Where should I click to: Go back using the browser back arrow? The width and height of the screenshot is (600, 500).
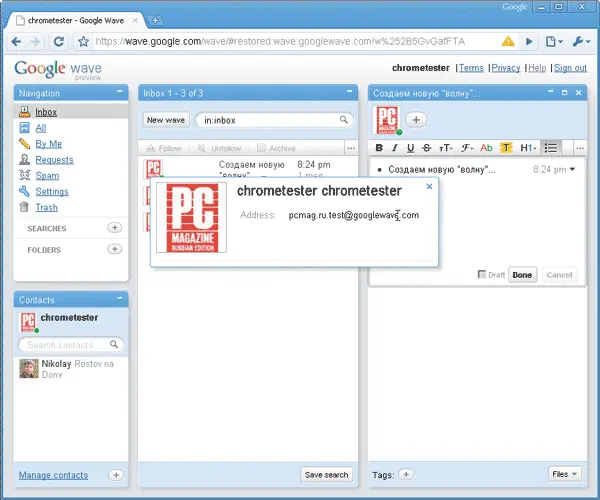pyautogui.click(x=16, y=41)
